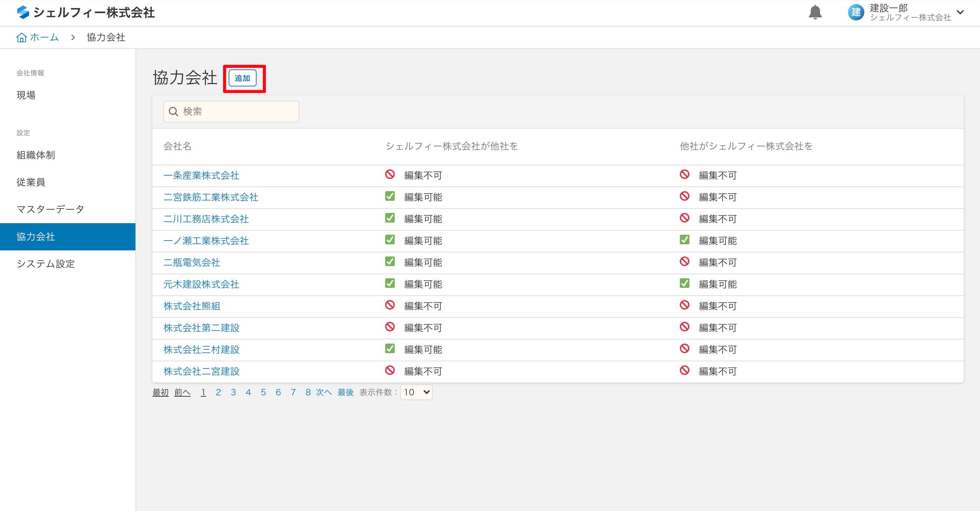Screen dimensions: 980x511
Task: Open the 表示件数 page size dropdown
Action: click(x=416, y=392)
